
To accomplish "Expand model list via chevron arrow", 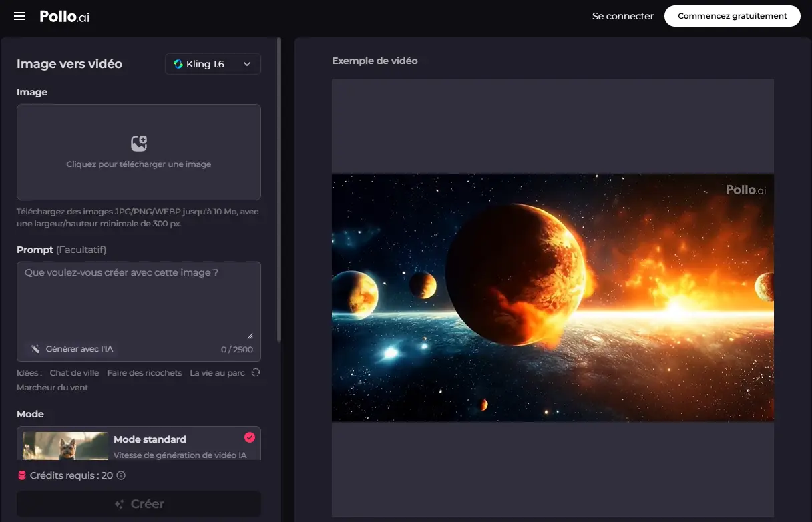I will [247, 64].
